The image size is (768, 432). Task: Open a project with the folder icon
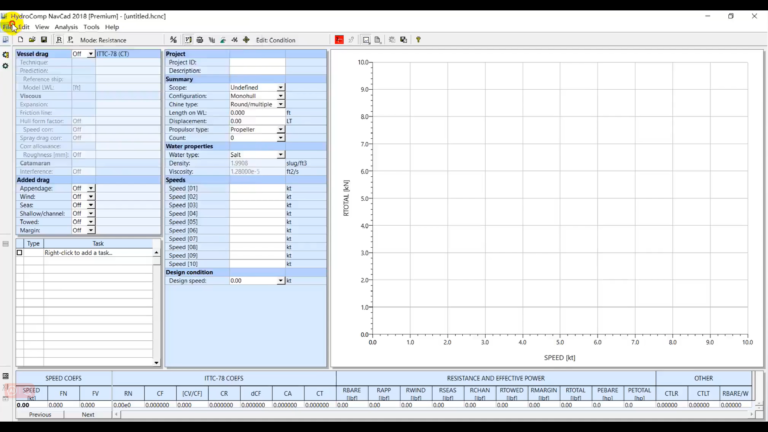point(32,40)
